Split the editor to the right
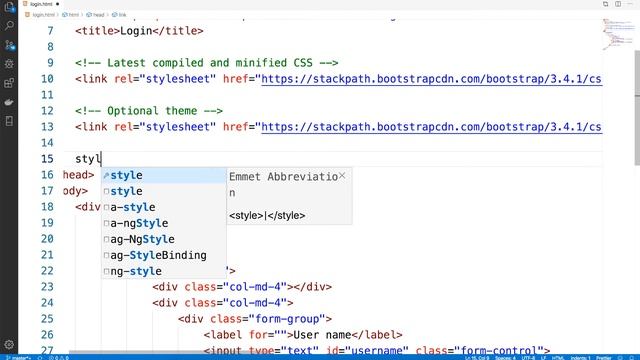The image size is (640, 360). pos(618,4)
